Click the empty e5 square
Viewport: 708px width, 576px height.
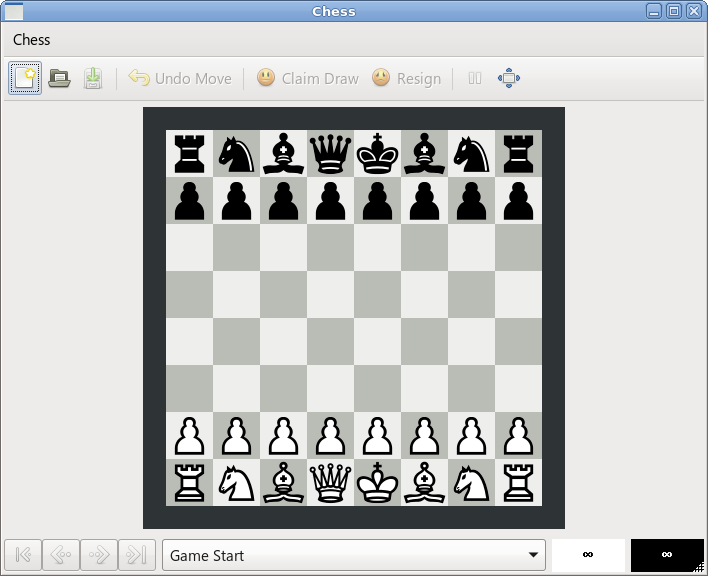[x=377, y=294]
